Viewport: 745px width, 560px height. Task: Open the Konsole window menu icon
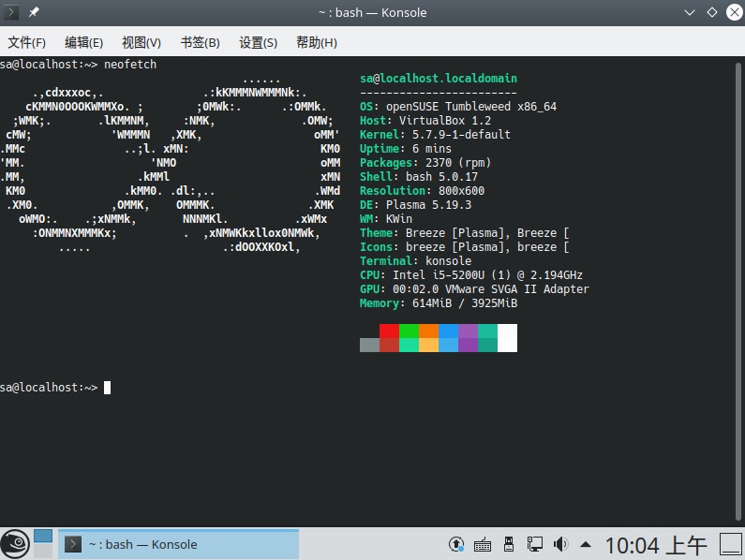point(11,12)
